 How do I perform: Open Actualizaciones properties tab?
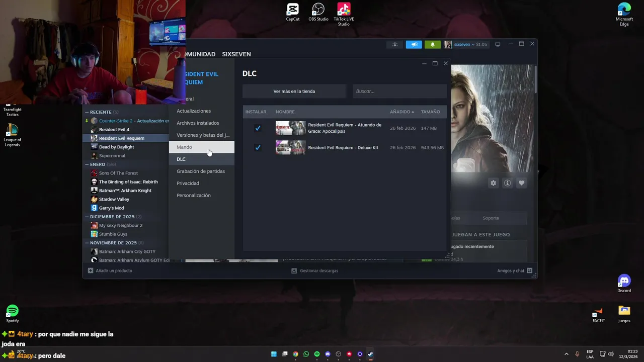[x=202, y=111]
